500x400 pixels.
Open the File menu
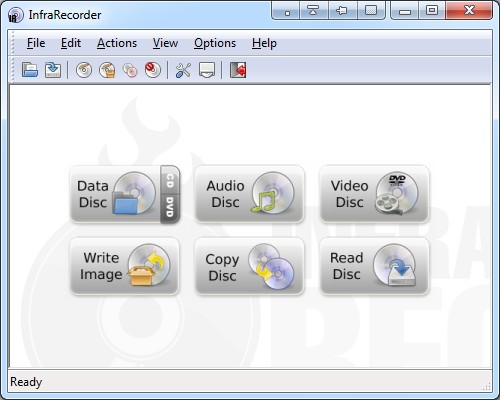(36, 43)
